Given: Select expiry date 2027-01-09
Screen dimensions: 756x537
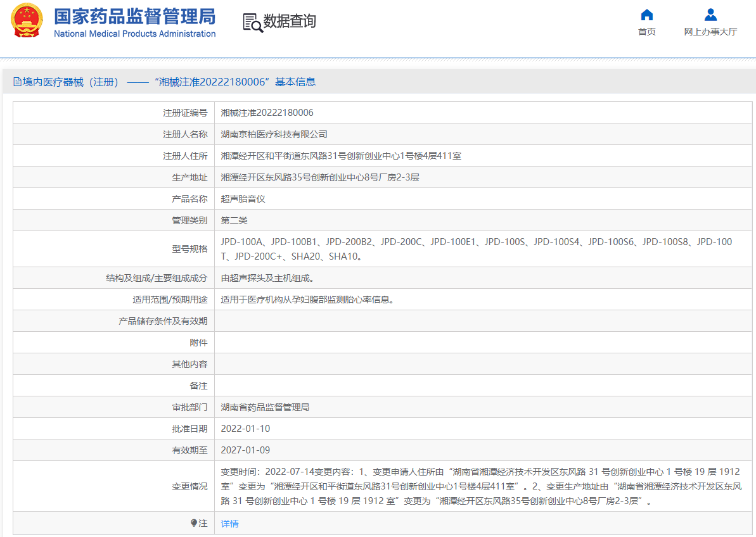Looking at the screenshot, I should (245, 450).
